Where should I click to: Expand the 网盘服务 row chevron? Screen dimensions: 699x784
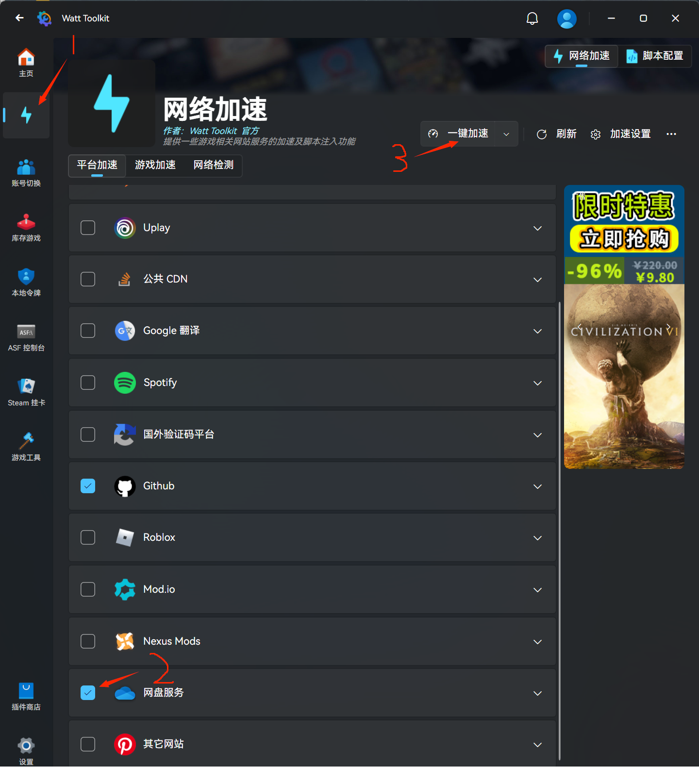pyautogui.click(x=537, y=693)
